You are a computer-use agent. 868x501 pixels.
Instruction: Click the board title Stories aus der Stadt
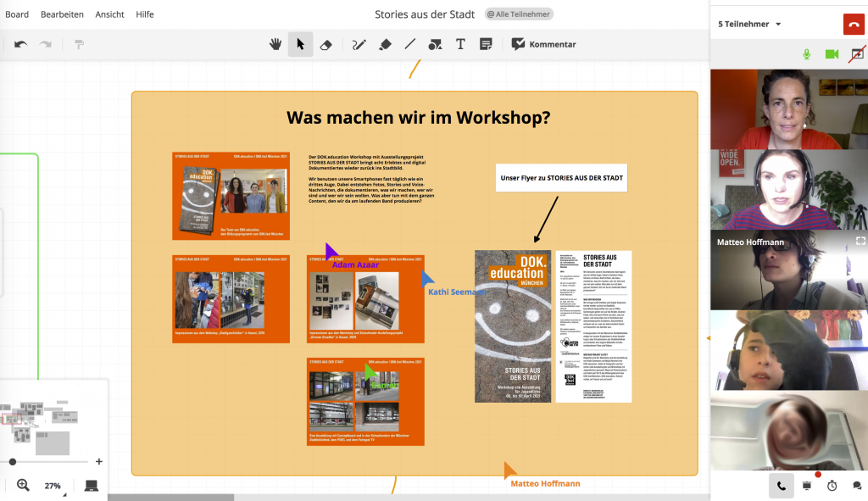click(x=425, y=14)
